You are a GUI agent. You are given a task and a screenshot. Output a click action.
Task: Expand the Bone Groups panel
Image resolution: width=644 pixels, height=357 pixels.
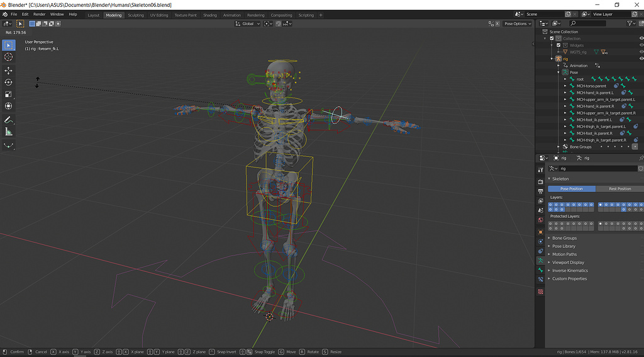tap(564, 238)
